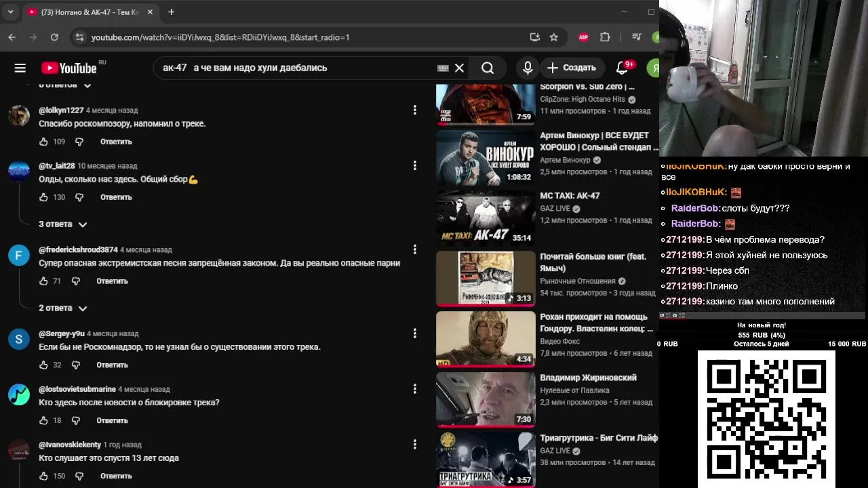Open a new browser tab

tap(172, 12)
